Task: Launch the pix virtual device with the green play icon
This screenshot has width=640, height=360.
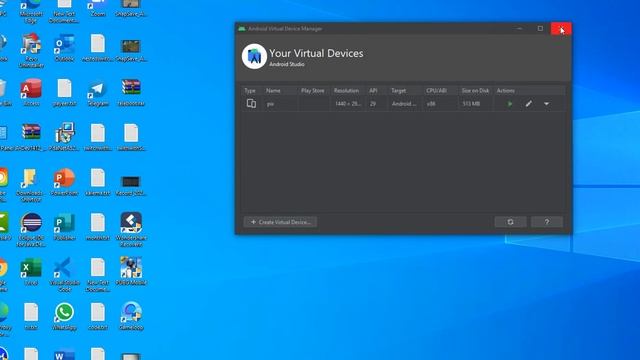Action: (x=510, y=104)
